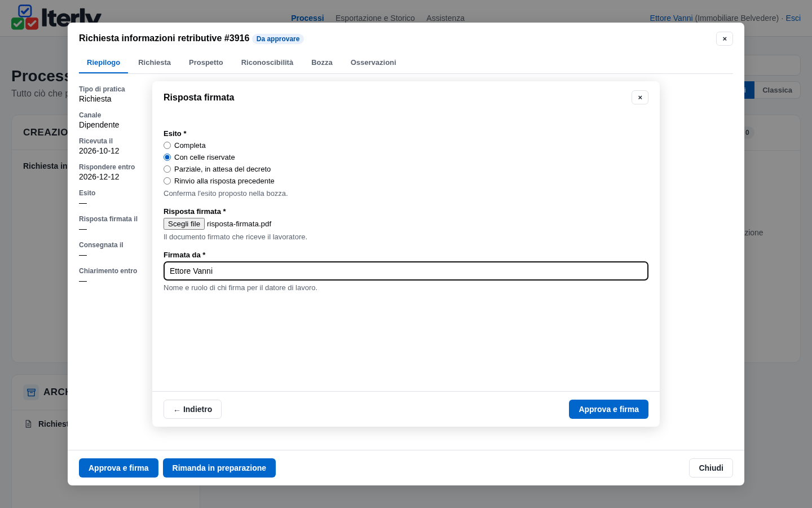Go to the Prospetto tab
The height and width of the screenshot is (508, 812).
click(x=206, y=63)
